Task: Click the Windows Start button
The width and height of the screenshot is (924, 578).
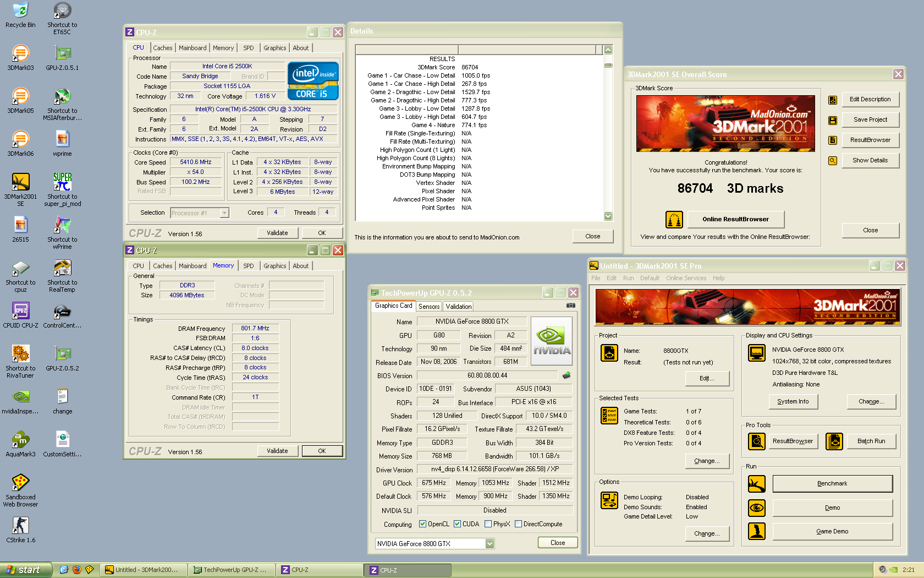Action: click(x=26, y=570)
